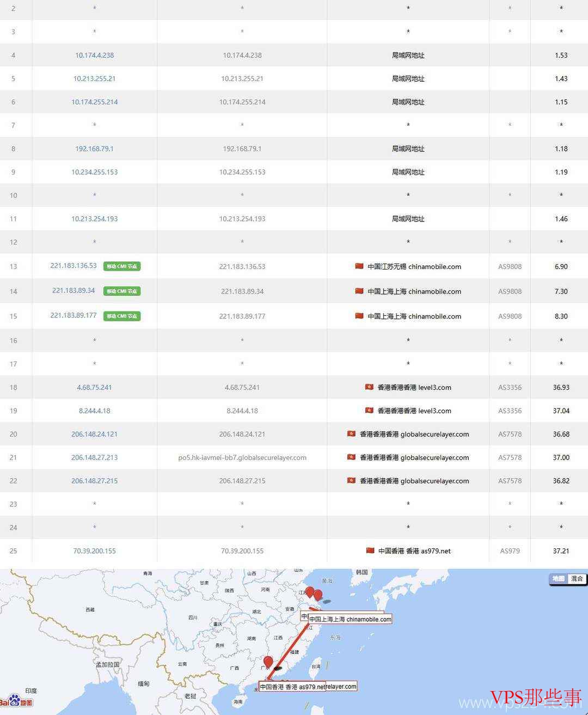Image resolution: width=588 pixels, height=715 pixels.
Task: Click location text 中国香港 香港 as979.net in row 25
Action: click(x=415, y=551)
